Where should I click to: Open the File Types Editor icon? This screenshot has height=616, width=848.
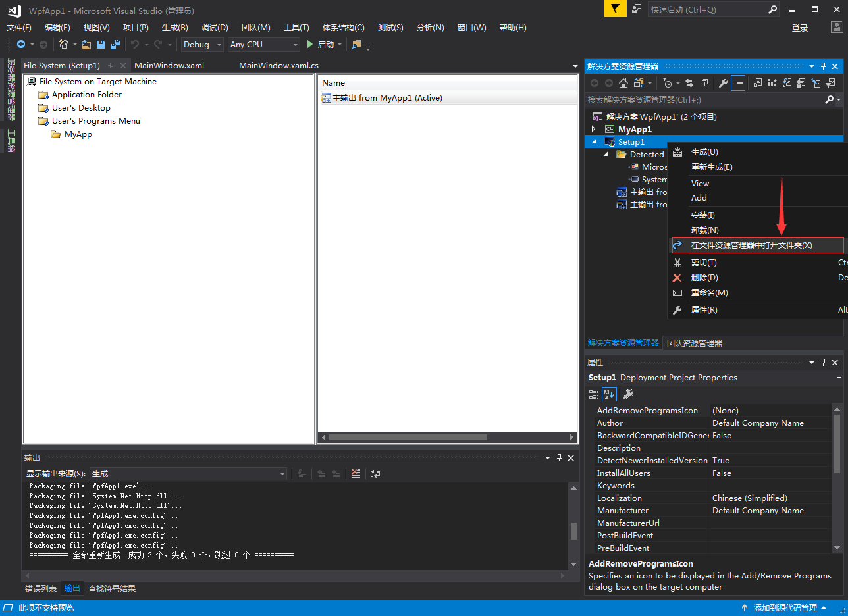click(x=786, y=83)
